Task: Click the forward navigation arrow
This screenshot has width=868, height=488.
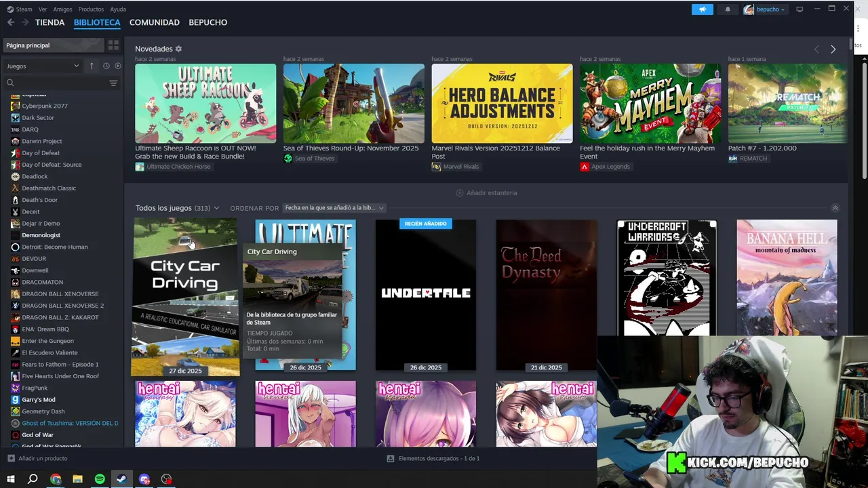Action: point(25,22)
